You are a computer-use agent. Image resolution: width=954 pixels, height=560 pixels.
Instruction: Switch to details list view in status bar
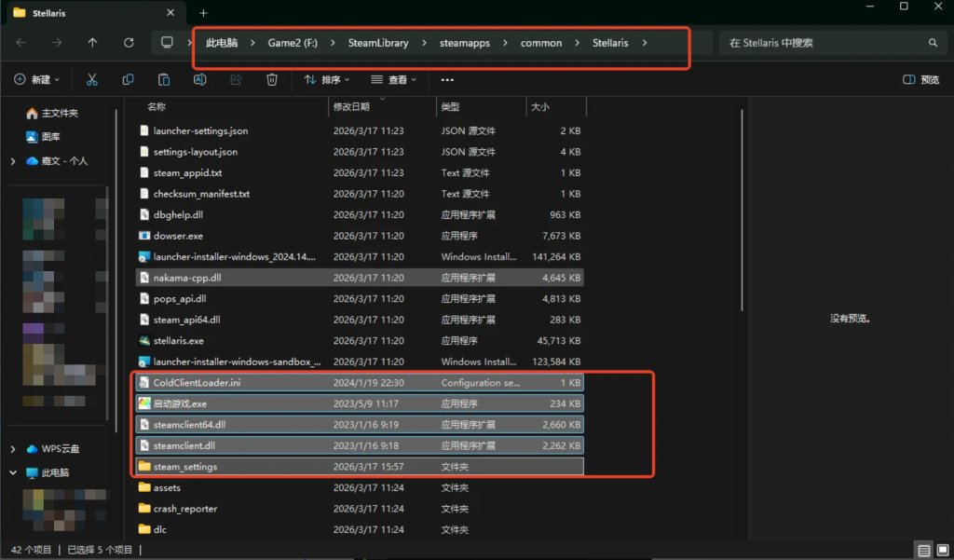coord(922,550)
